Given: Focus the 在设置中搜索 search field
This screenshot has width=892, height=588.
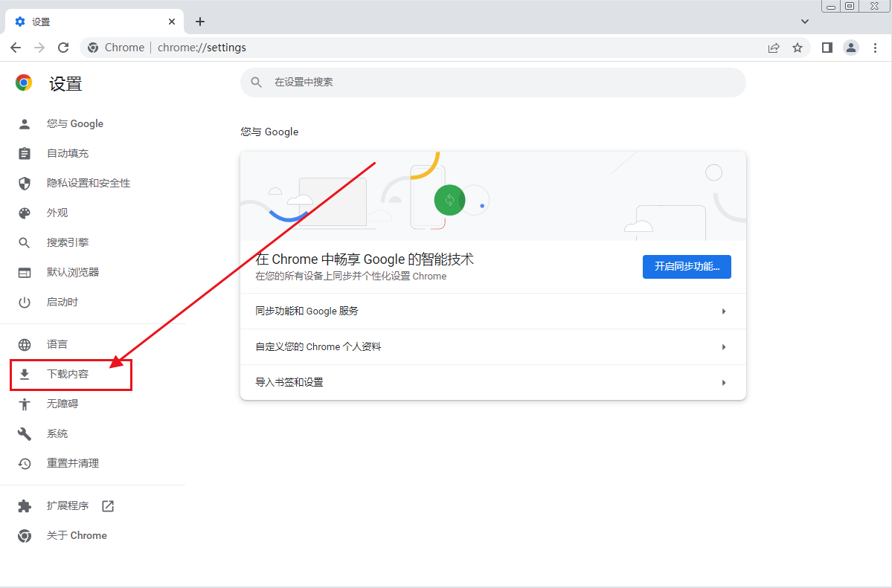Looking at the screenshot, I should pyautogui.click(x=493, y=83).
